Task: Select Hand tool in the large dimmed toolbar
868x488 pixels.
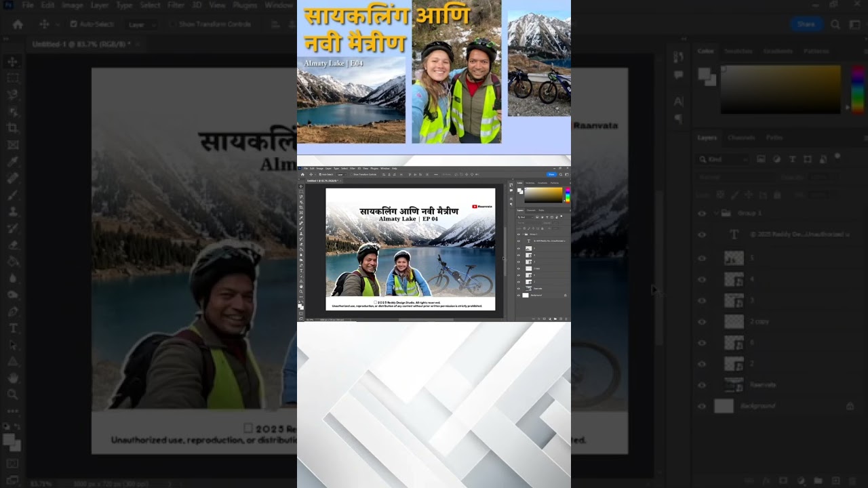Action: coord(12,377)
